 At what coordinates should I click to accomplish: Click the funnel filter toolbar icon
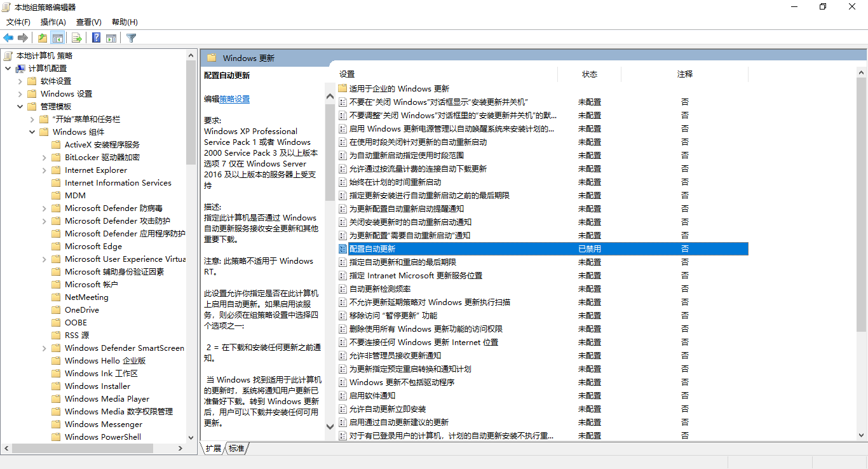click(x=132, y=38)
